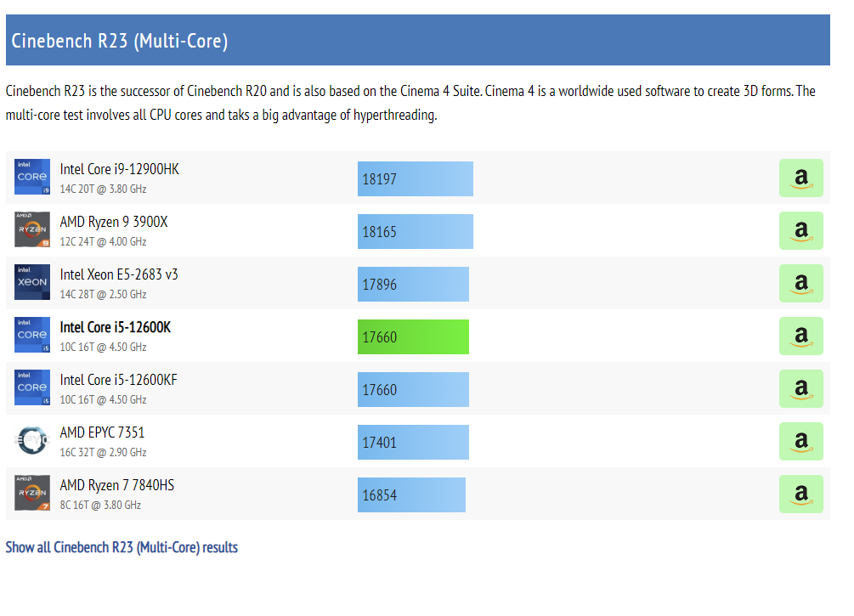Click the 18197 score bar
The height and width of the screenshot is (616, 854).
(415, 178)
